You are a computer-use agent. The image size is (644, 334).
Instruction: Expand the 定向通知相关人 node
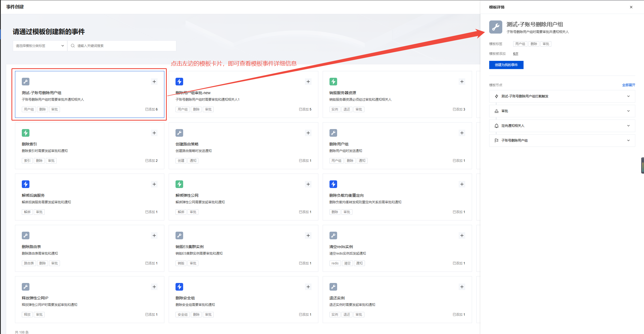pos(628,126)
